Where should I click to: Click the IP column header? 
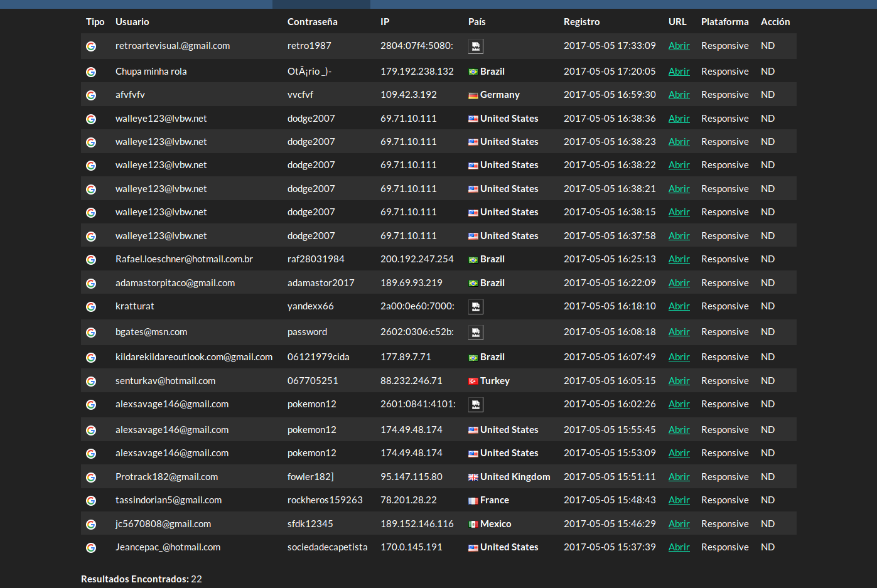385,22
